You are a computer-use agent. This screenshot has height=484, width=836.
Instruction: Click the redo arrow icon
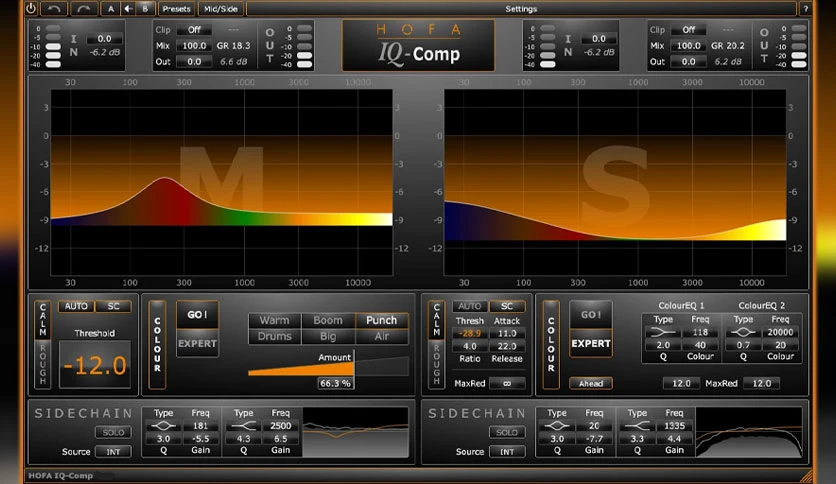84,9
